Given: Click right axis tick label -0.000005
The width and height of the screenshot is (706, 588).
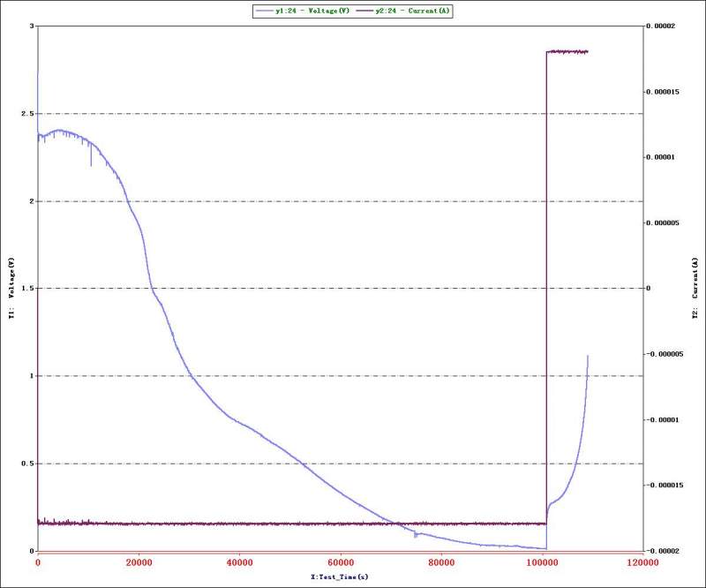Looking at the screenshot, I should coord(665,354).
